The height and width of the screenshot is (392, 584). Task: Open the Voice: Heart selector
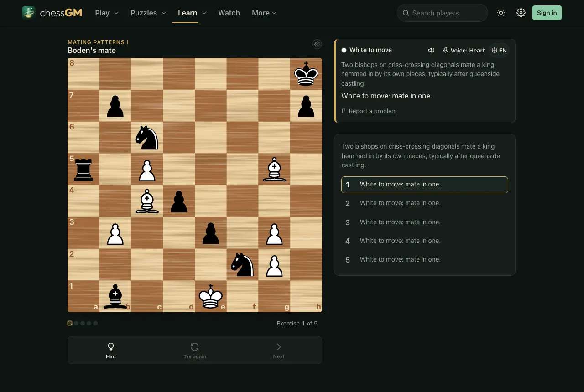coord(464,50)
